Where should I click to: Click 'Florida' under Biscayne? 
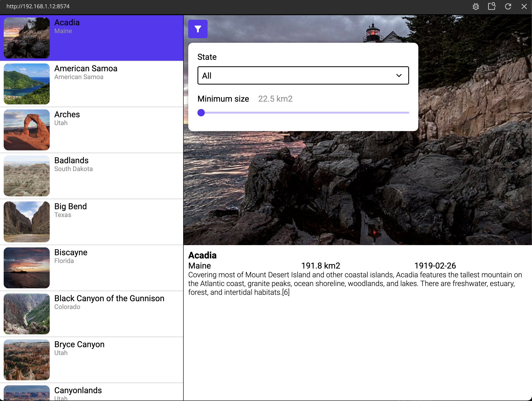pos(64,261)
